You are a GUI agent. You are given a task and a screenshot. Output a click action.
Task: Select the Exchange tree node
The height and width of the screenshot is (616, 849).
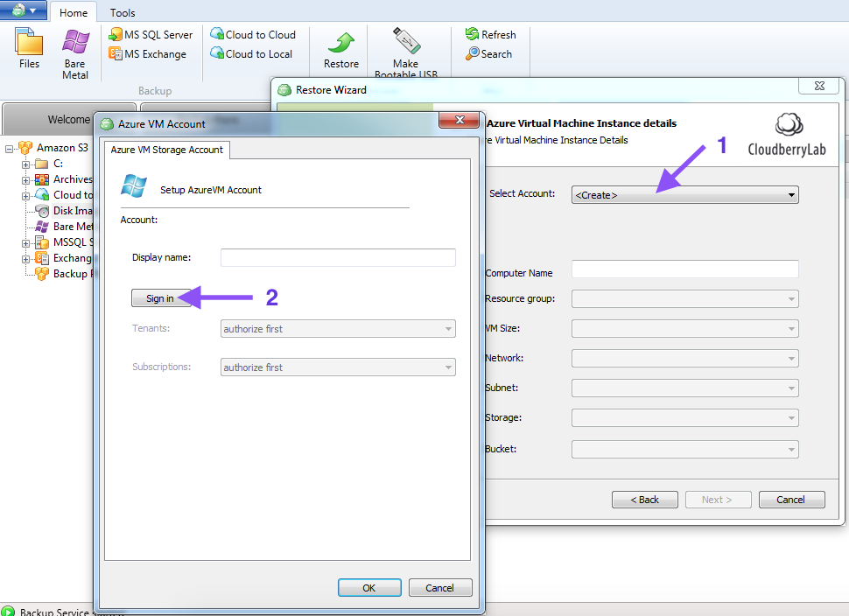[64, 258]
